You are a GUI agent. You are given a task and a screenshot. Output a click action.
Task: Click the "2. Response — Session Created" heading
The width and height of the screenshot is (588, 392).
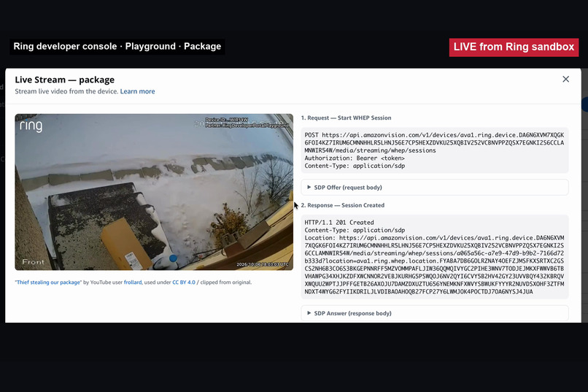[x=343, y=205]
